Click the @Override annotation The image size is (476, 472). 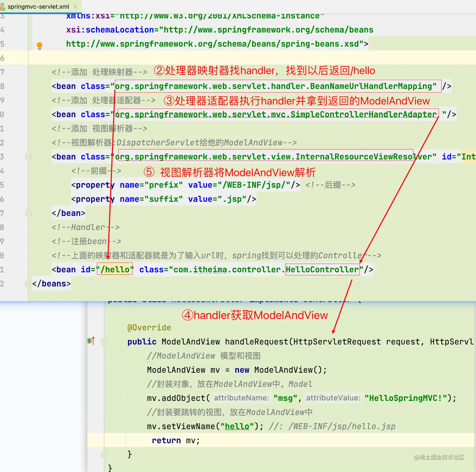click(149, 328)
